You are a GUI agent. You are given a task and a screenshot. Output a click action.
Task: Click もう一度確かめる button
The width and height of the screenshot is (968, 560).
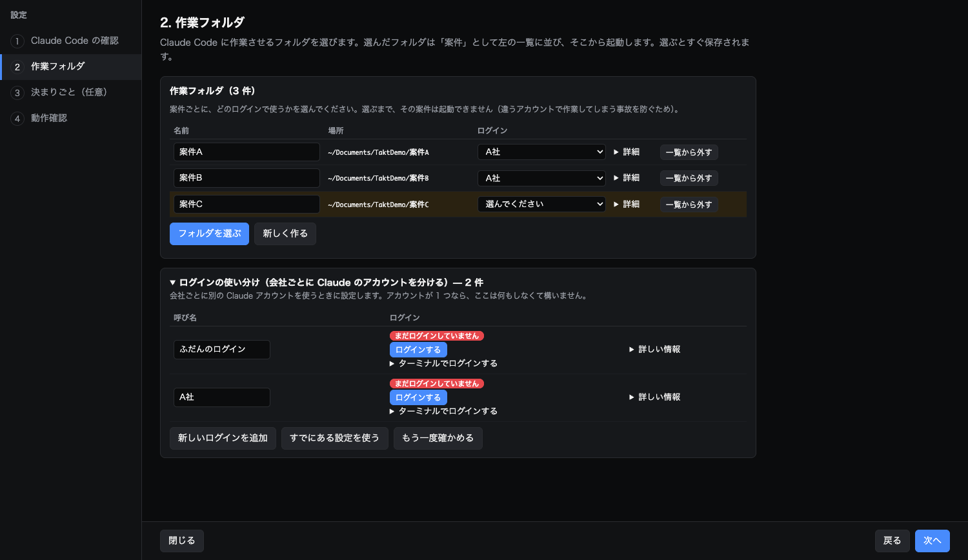(x=438, y=438)
